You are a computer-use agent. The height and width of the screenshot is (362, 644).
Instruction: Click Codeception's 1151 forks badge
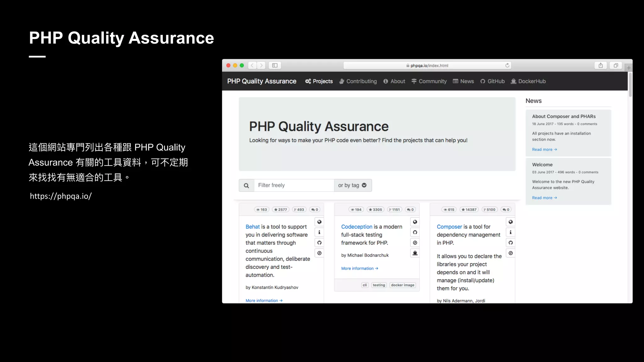[394, 210]
